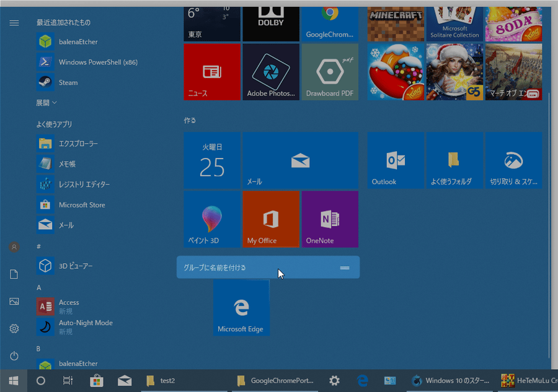This screenshot has height=392, width=558.
Task: Switch to Windows 10 のスター... window
Action: (x=450, y=381)
